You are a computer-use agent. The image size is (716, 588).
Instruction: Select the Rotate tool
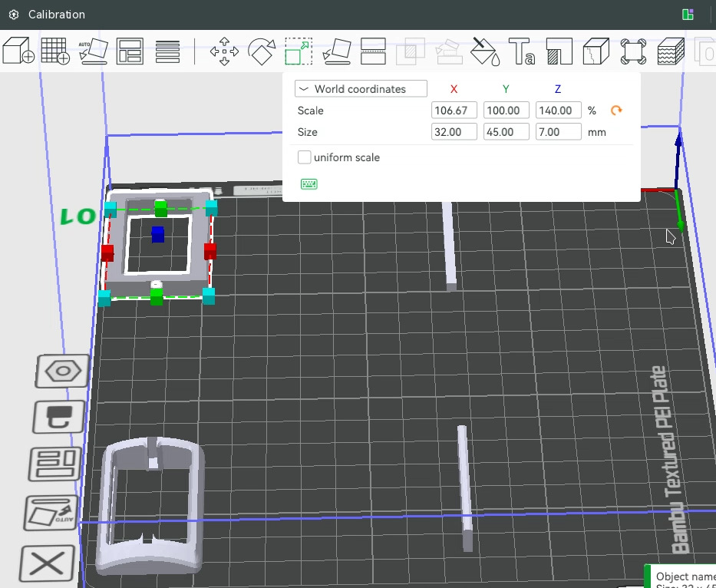pyautogui.click(x=262, y=51)
